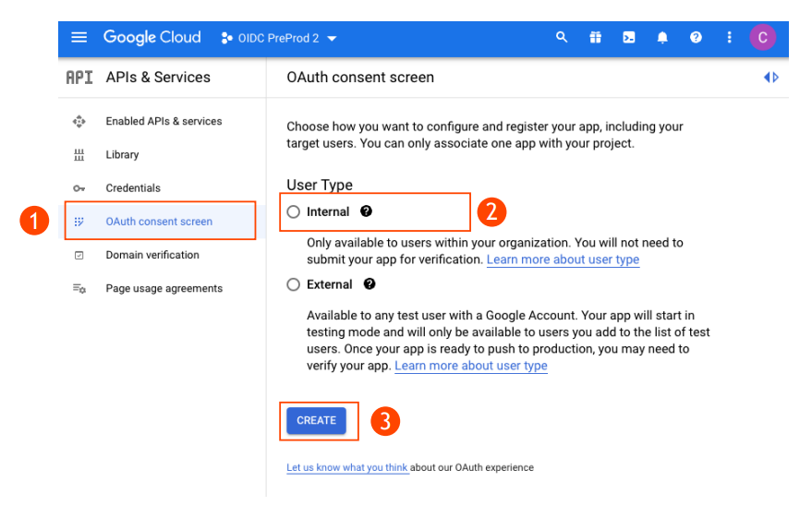Image resolution: width=812 pixels, height=518 pixels.
Task: Click the gift icon in header
Action: [595, 38]
